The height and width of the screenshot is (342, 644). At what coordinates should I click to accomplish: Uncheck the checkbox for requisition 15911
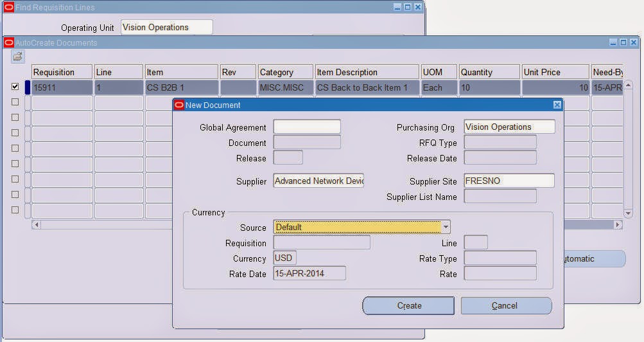coord(15,86)
